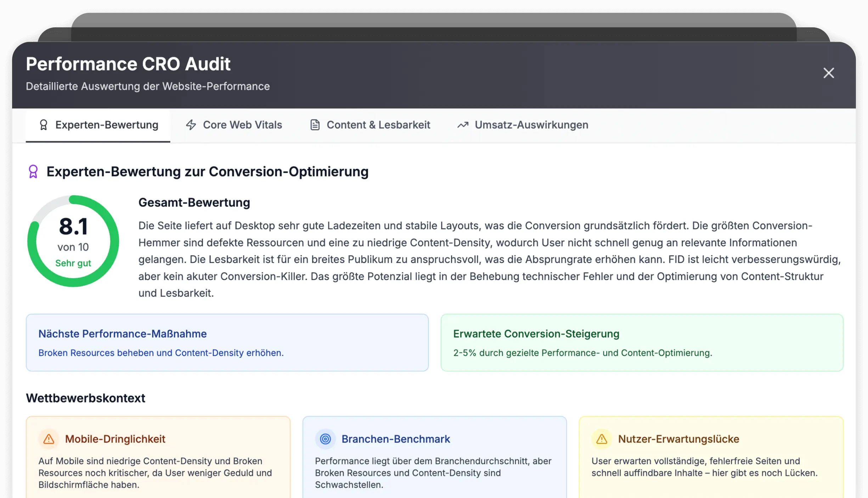Select the Nutzer-Erwartungslücke card heading
This screenshot has height=498, width=868.
(x=678, y=439)
